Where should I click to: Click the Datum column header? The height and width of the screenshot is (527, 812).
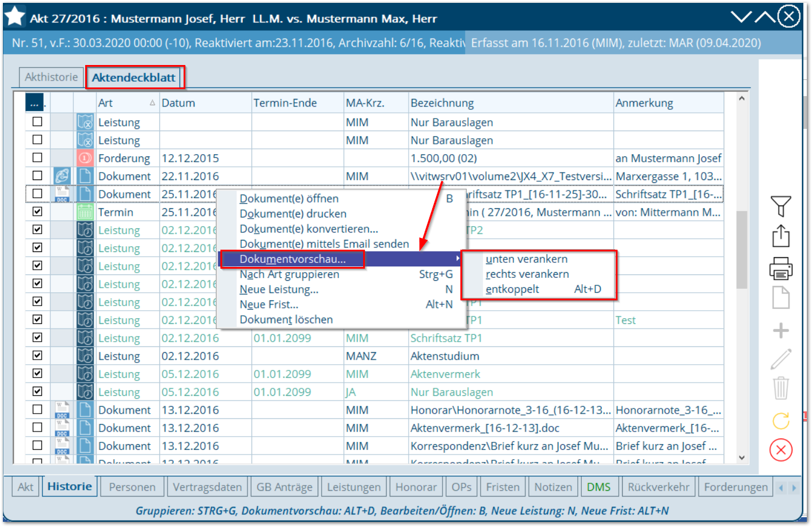[205, 103]
